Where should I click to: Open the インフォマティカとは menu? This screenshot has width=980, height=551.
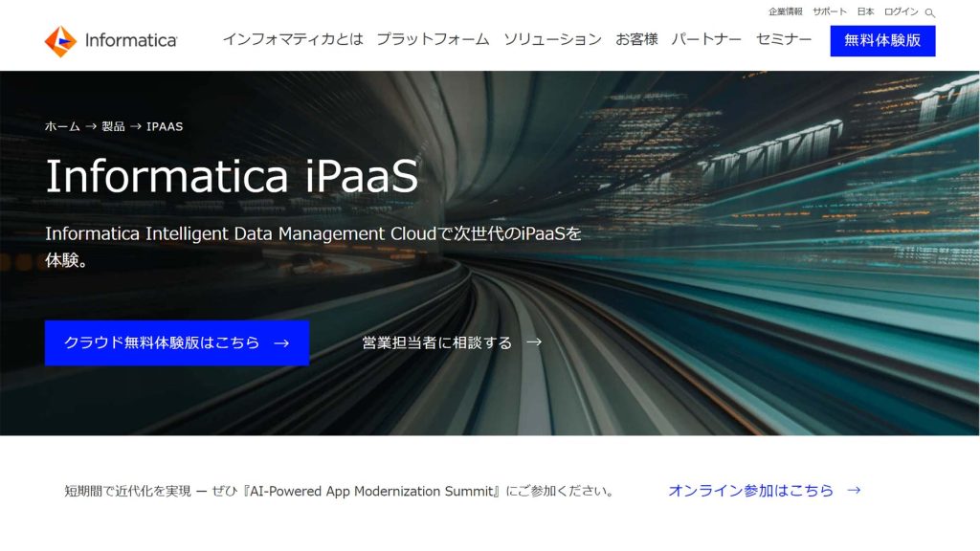[293, 40]
